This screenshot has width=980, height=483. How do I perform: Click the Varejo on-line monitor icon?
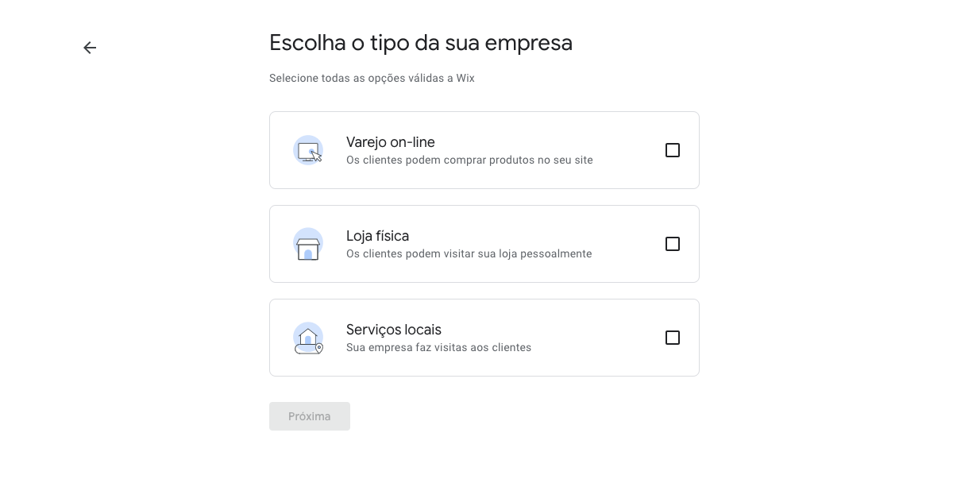pos(308,150)
